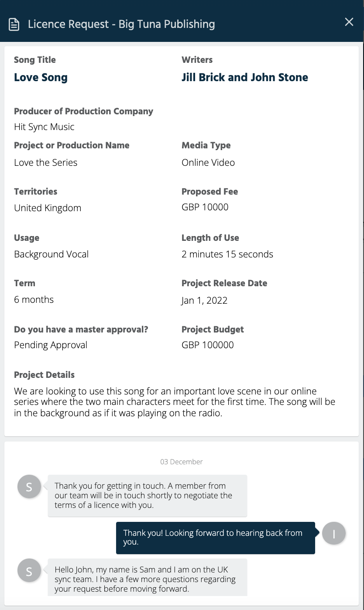Image resolution: width=364 pixels, height=610 pixels.
Task: Click the Project Details paragraph text
Action: click(175, 402)
